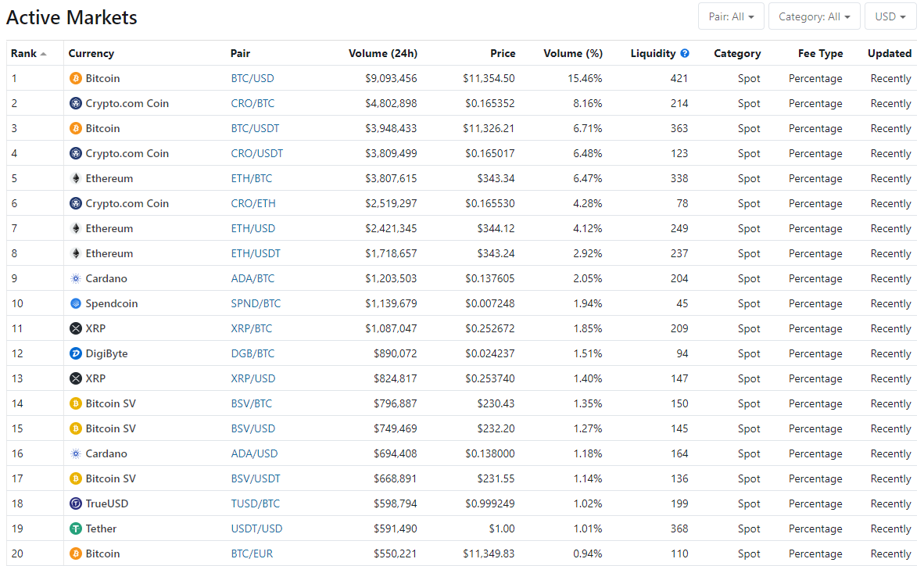Sort table by Rank column header

[28, 53]
